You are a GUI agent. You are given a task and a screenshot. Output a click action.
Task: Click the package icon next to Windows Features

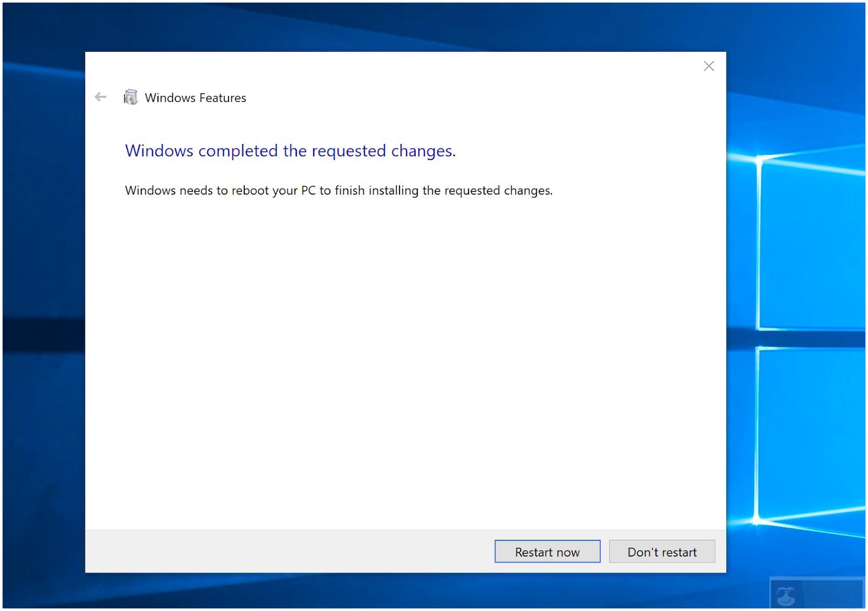[x=130, y=97]
